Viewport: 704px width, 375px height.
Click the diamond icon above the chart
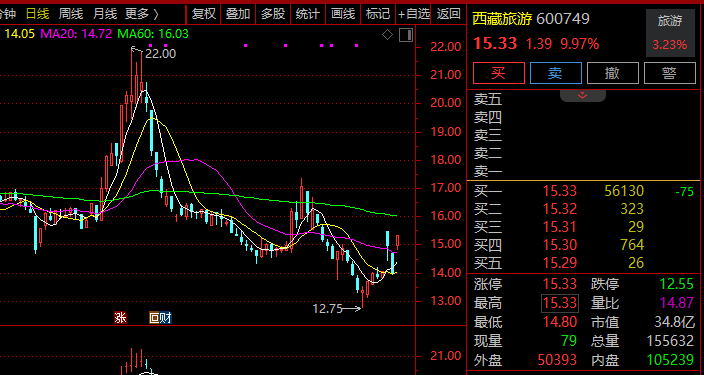387,35
